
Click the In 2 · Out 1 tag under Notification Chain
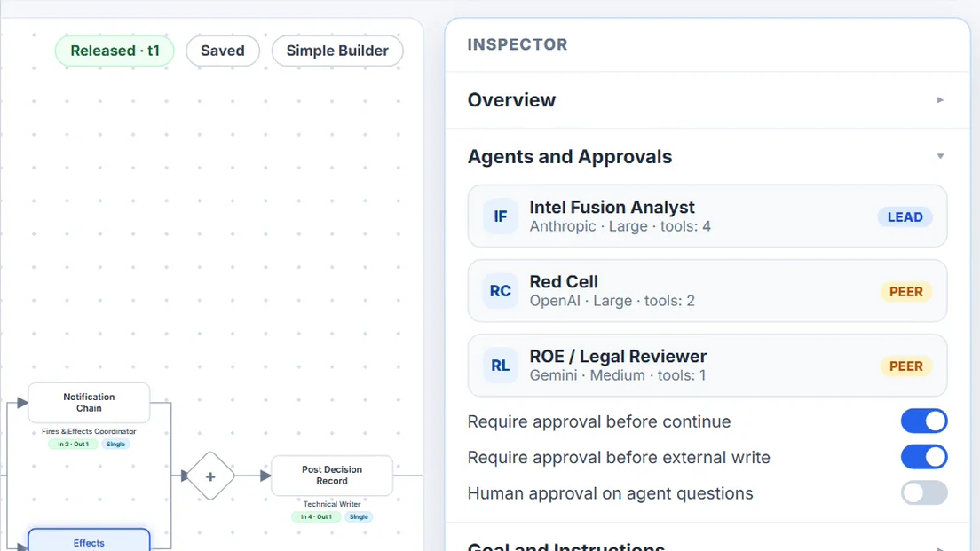[73, 445]
